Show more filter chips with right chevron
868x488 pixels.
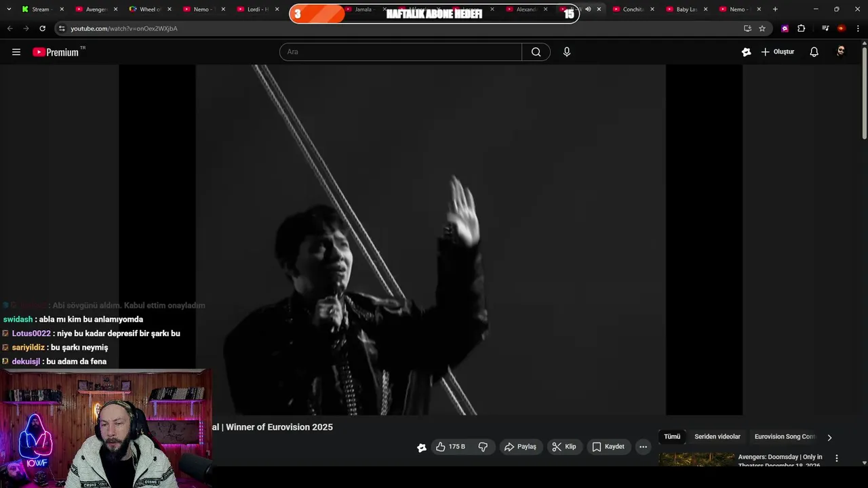point(829,437)
